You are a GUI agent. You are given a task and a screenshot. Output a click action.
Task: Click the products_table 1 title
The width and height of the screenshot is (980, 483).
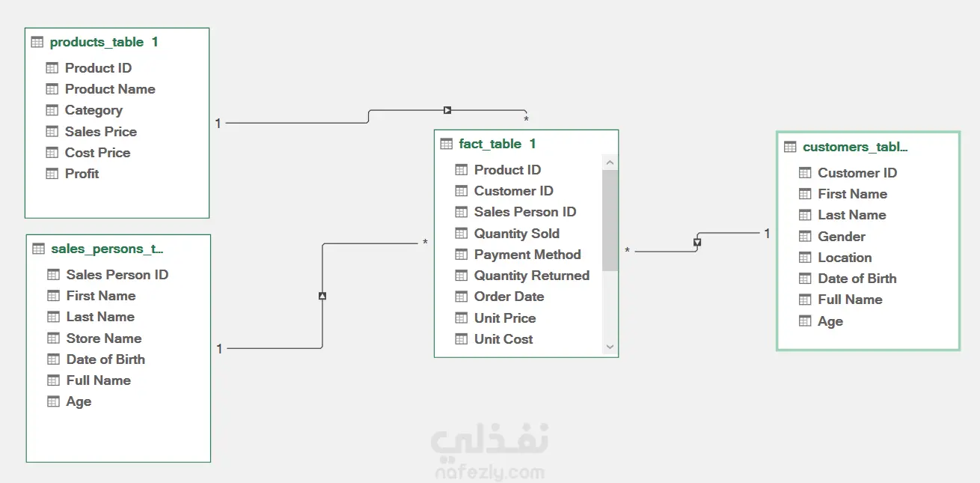[104, 43]
